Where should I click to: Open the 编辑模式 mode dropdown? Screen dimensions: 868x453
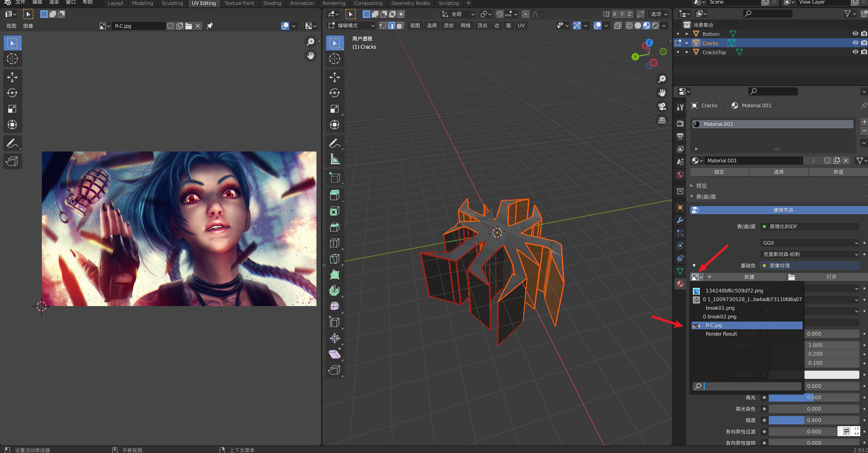click(351, 25)
